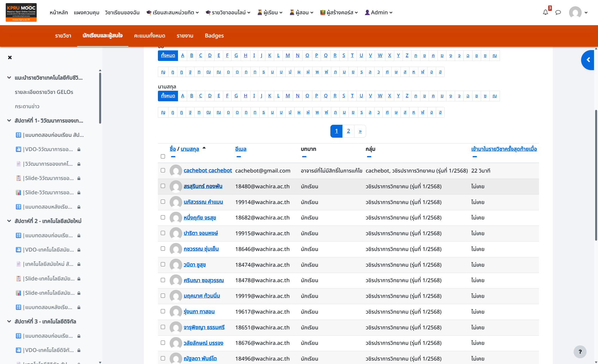Click the graduation cap รายวิชาออนไลน์ icon
Screen dimensions: 598x364
(x=208, y=12)
